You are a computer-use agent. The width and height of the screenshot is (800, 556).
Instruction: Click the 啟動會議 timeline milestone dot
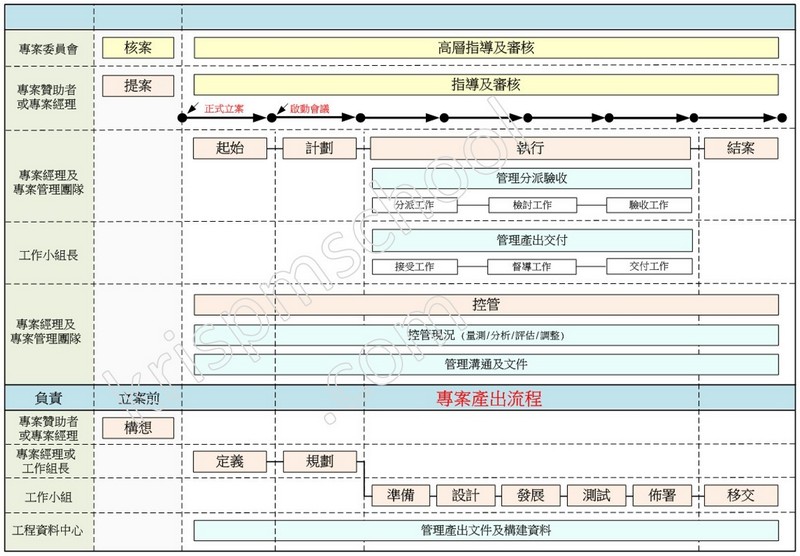[272, 118]
